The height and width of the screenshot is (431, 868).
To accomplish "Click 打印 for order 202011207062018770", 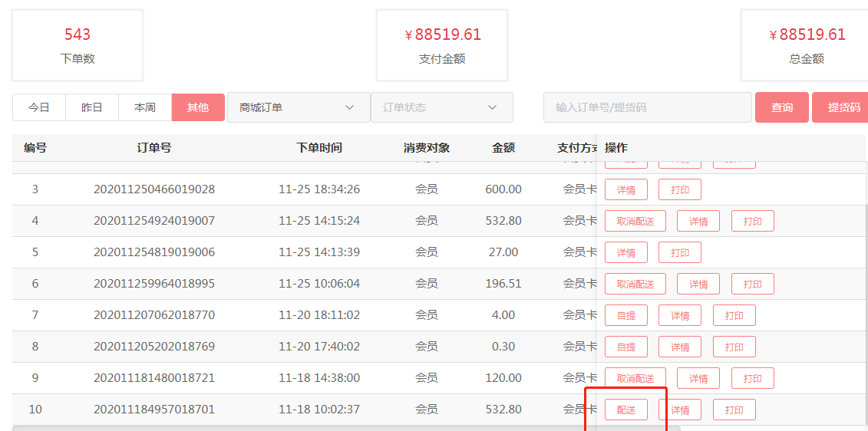I will click(734, 316).
